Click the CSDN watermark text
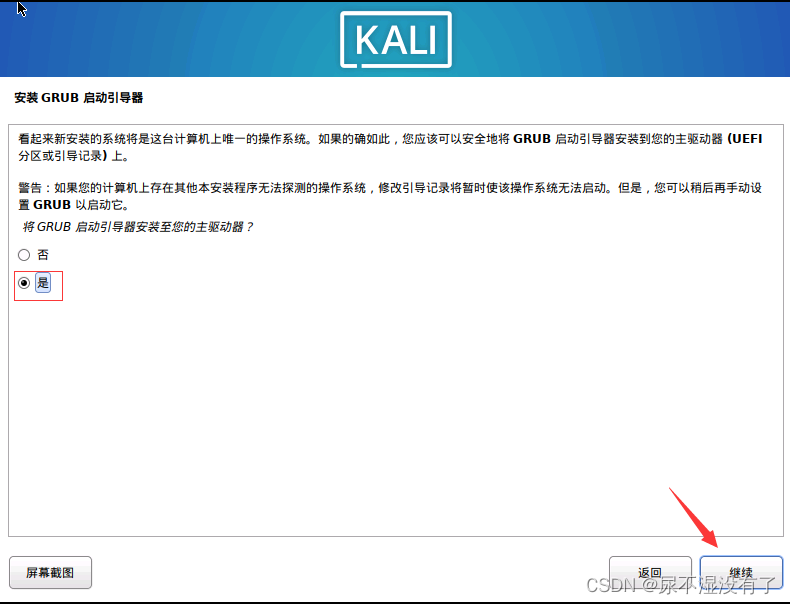Screen dimensions: 790x604 click(x=681, y=585)
